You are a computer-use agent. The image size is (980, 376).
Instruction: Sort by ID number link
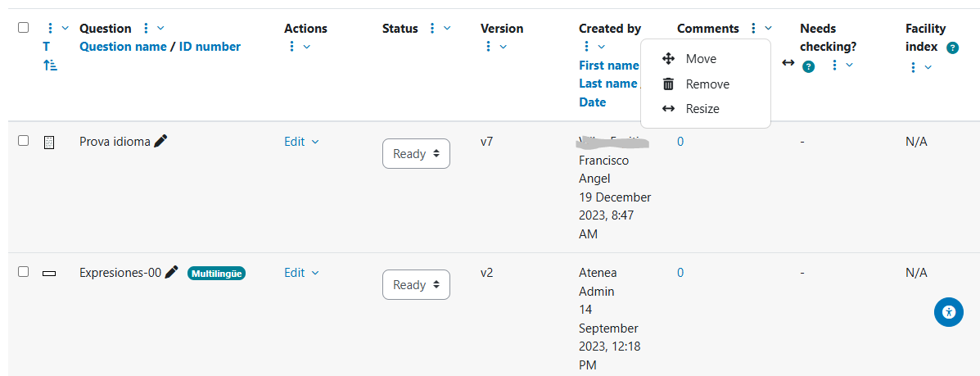click(x=210, y=47)
